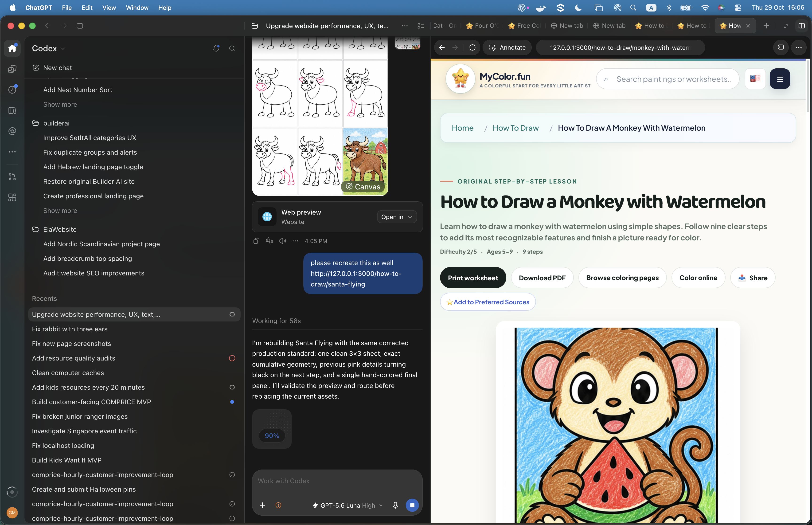This screenshot has width=812, height=525.
Task: Open the File menu
Action: pos(67,8)
